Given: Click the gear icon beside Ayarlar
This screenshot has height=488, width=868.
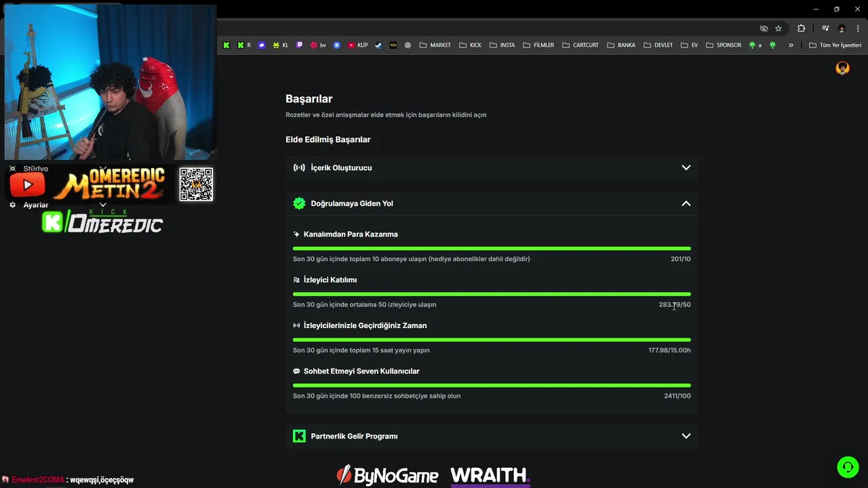Looking at the screenshot, I should (12, 205).
